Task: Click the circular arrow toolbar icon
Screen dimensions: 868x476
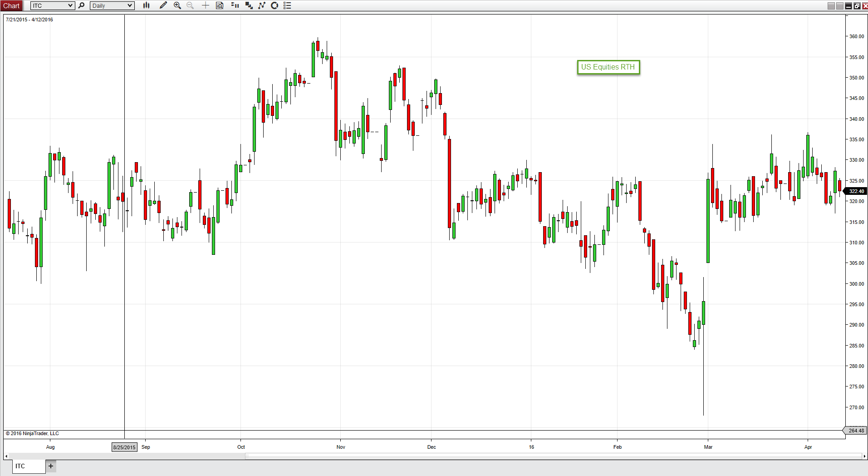Action: tap(275, 5)
